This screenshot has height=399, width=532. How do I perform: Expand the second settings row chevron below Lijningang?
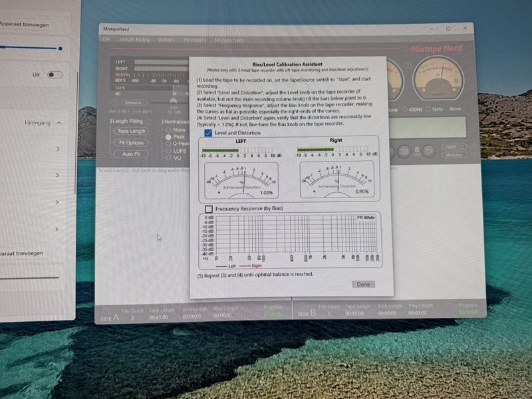[58, 176]
